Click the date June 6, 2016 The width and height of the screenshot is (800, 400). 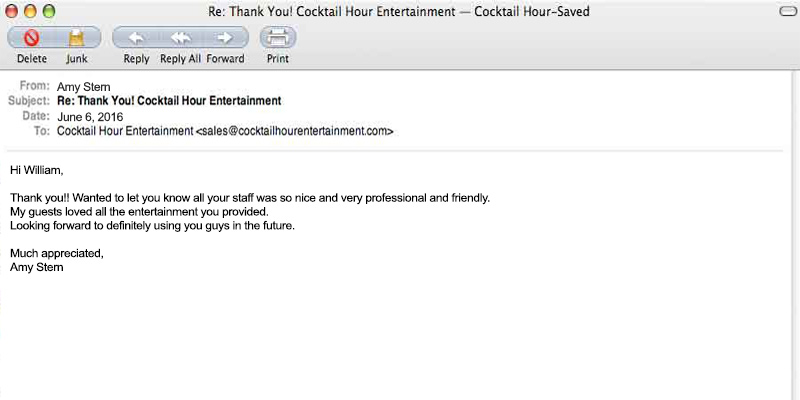pos(91,117)
